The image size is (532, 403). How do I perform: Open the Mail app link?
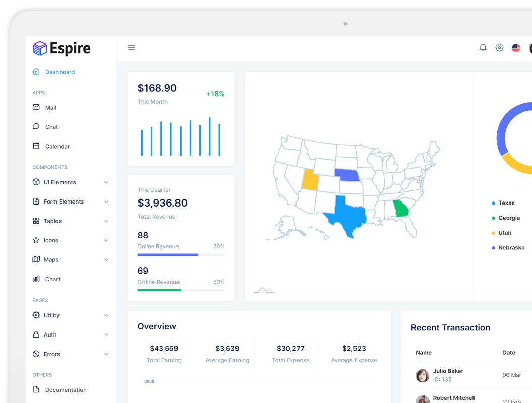coord(51,107)
